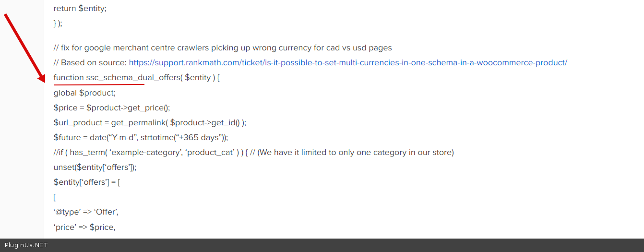Image resolution: width=644 pixels, height=252 pixels.
Task: Click the closing '} );' code line
Action: (58, 23)
